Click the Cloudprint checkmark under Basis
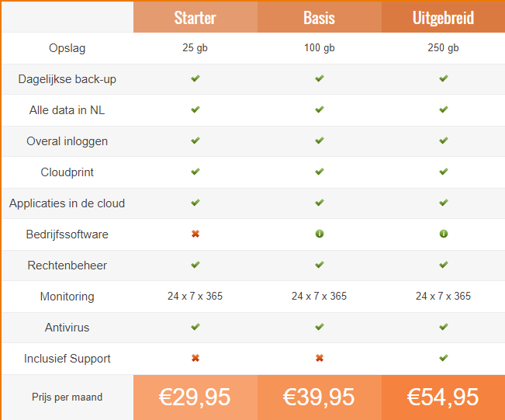Viewport: 505px width, 420px height. [320, 172]
